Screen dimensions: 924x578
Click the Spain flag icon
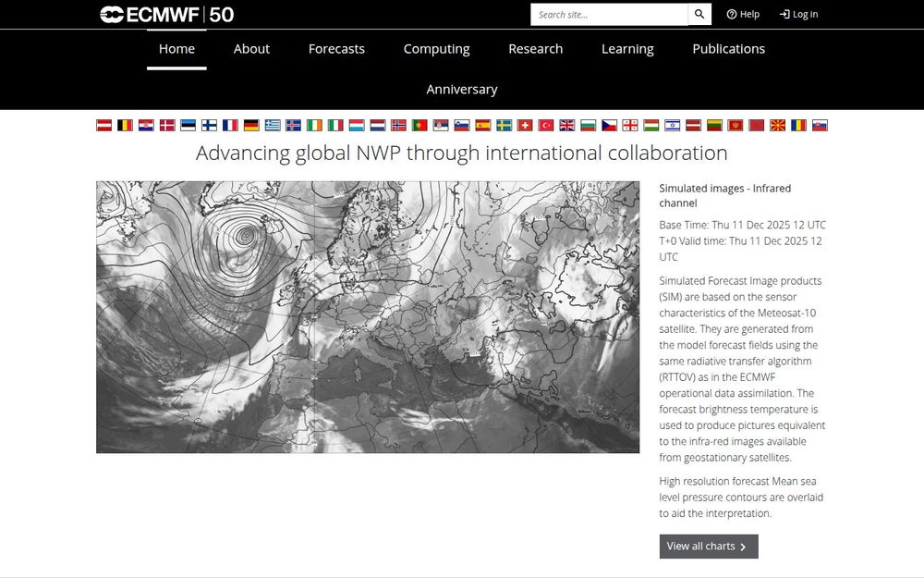(483, 125)
